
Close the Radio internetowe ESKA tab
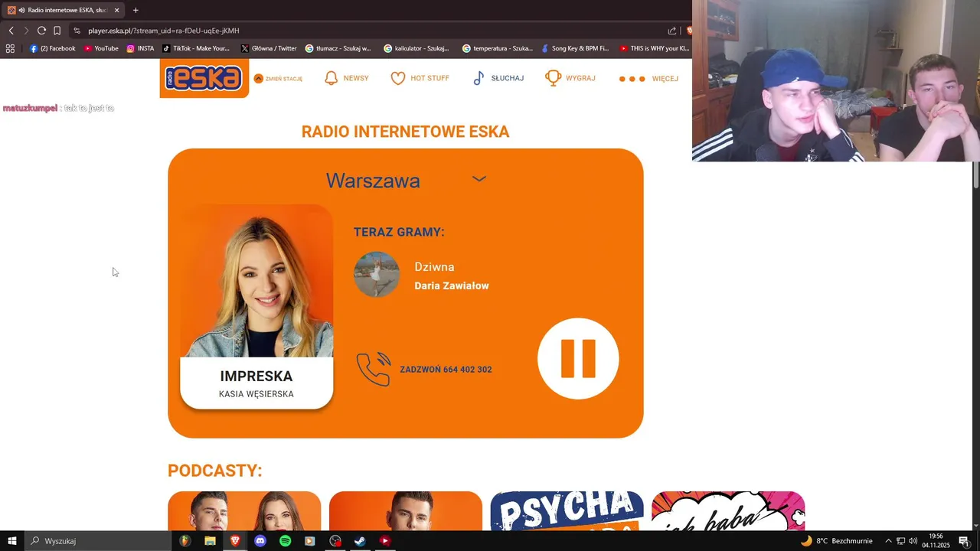117,10
